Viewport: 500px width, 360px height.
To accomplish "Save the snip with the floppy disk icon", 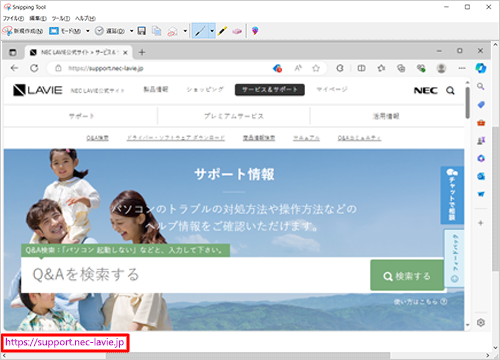I will click(142, 31).
